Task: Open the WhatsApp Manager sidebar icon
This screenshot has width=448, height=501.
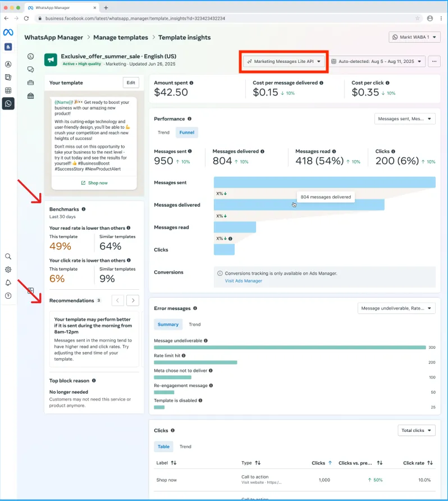Action: (x=8, y=103)
